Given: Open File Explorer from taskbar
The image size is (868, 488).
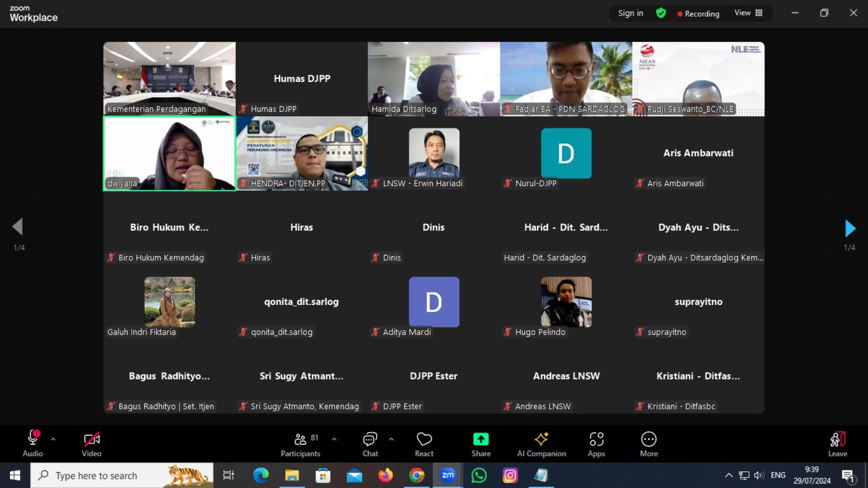Looking at the screenshot, I should 292,475.
